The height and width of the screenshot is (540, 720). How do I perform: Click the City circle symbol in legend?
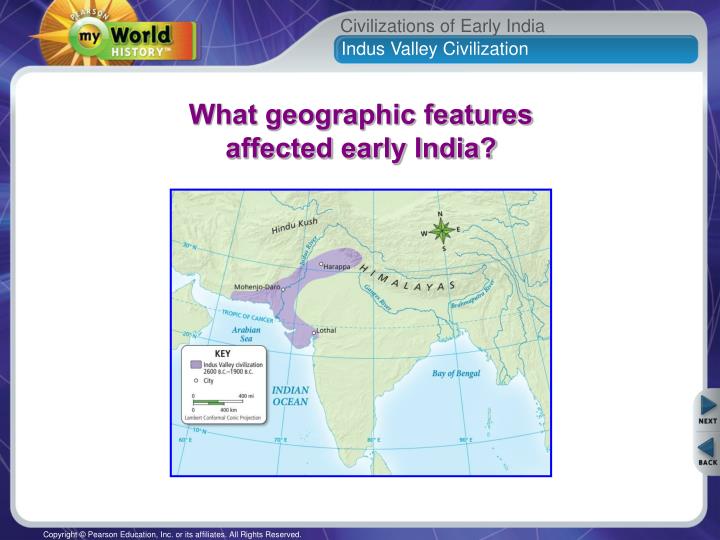[196, 381]
